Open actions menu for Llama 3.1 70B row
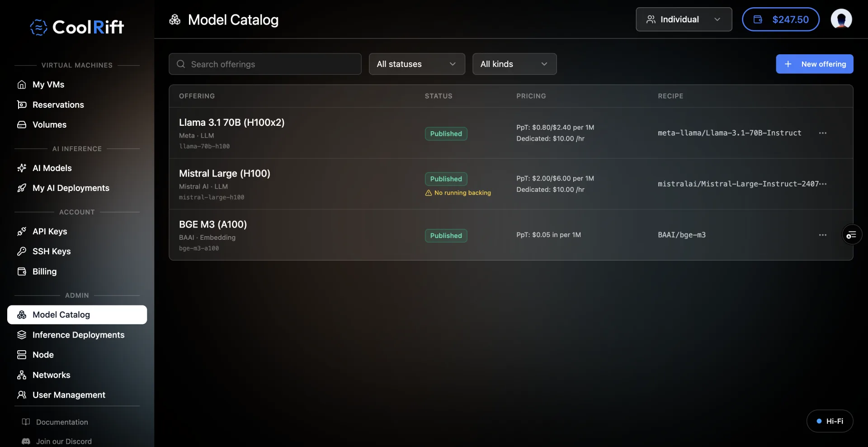This screenshot has width=868, height=447. (823, 133)
